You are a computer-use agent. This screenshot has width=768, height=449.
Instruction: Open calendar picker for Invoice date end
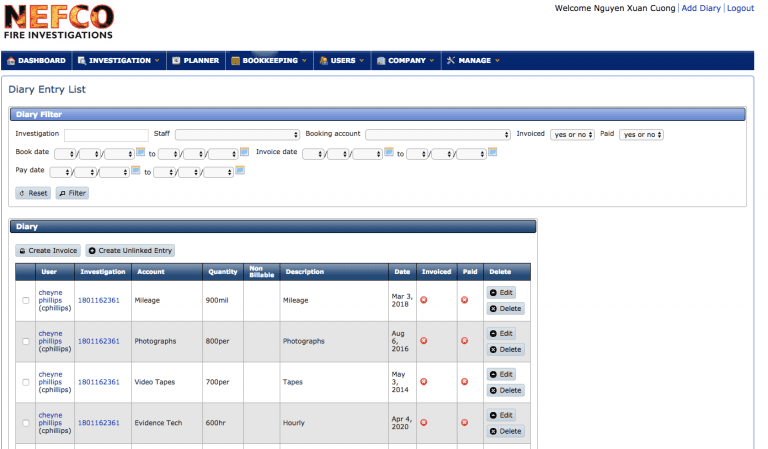coord(492,152)
